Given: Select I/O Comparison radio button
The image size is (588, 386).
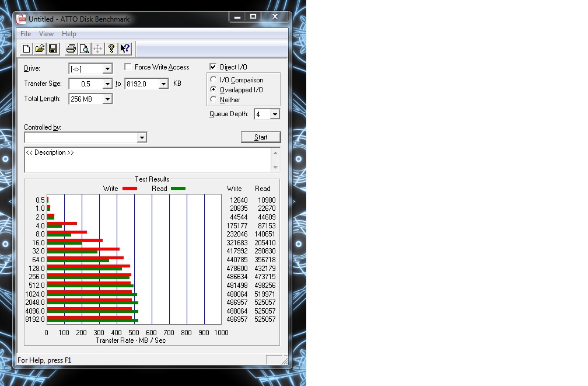Looking at the screenshot, I should point(213,79).
